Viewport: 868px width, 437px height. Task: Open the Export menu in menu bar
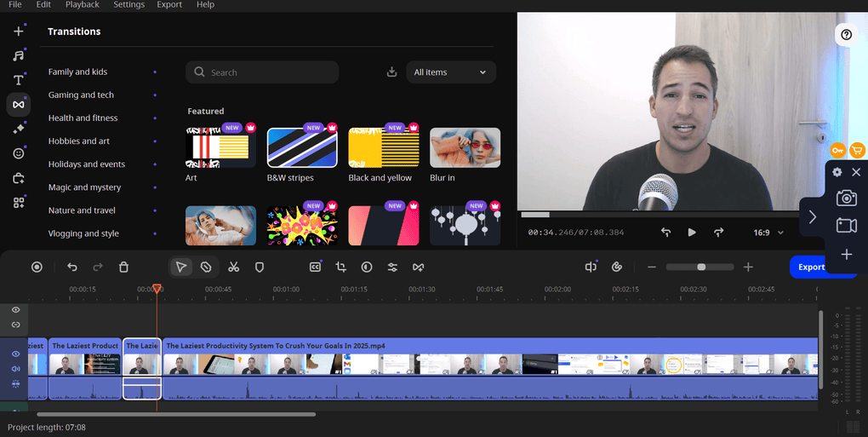169,5
